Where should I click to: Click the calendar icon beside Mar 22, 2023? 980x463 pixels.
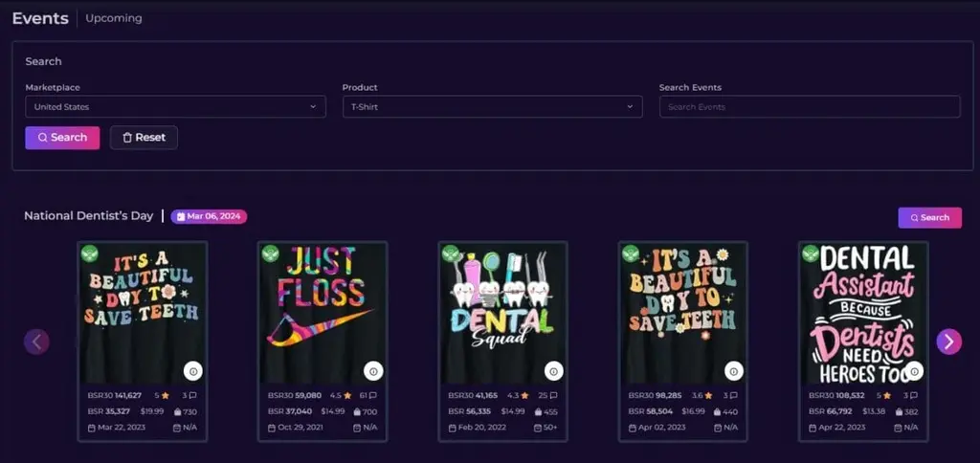[92, 428]
